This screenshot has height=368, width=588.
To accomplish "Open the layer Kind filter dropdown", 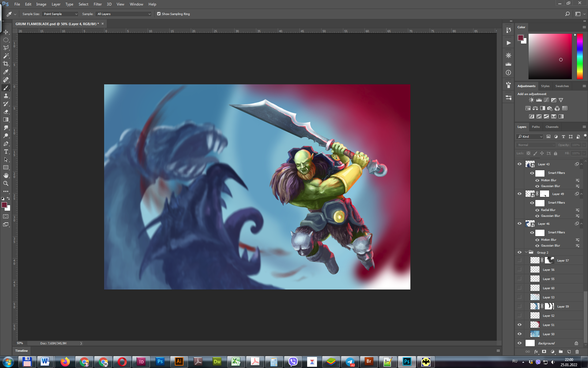I will click(530, 136).
